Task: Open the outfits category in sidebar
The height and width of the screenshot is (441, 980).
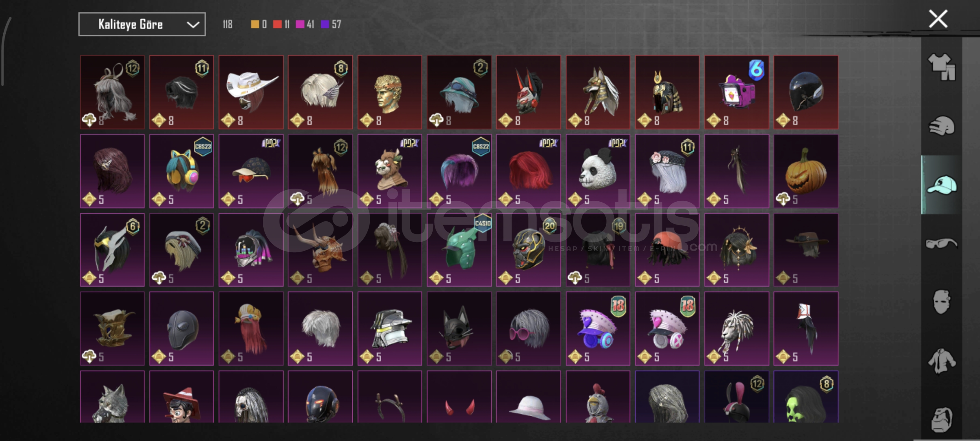Action: (x=941, y=67)
